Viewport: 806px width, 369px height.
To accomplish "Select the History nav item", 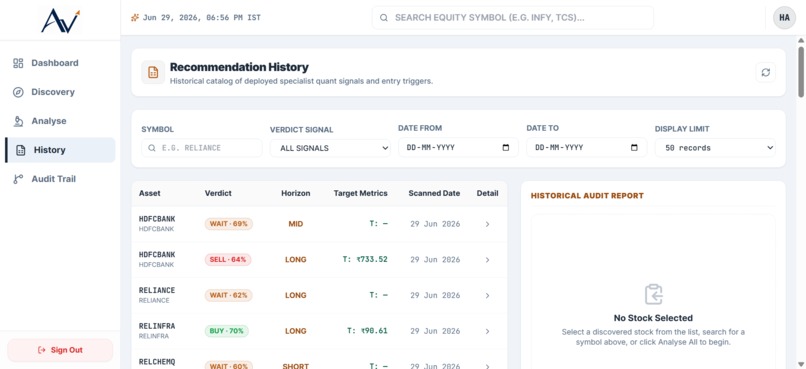I will (60, 150).
